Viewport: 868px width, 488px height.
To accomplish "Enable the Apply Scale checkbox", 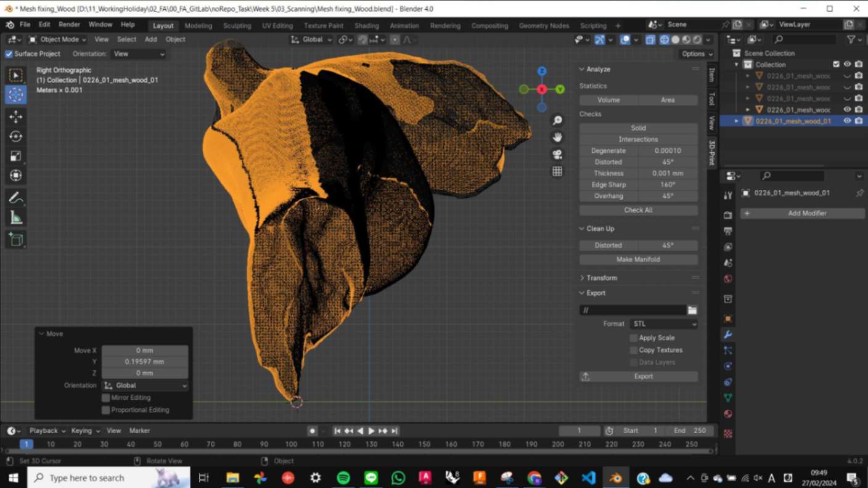I will coord(633,338).
